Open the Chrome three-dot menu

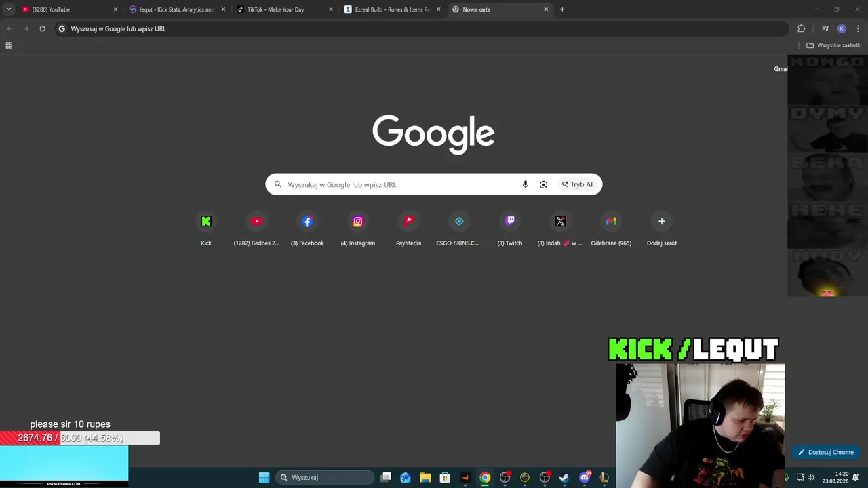(x=858, y=28)
